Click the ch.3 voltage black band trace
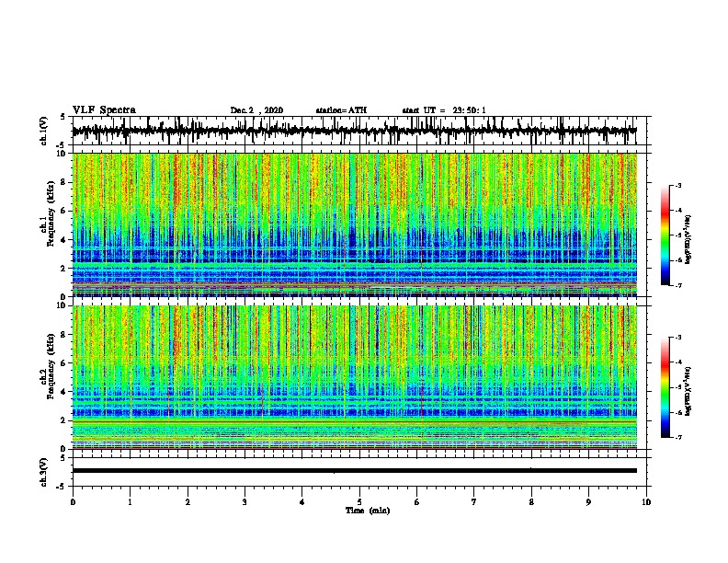728x563 pixels. click(x=354, y=471)
